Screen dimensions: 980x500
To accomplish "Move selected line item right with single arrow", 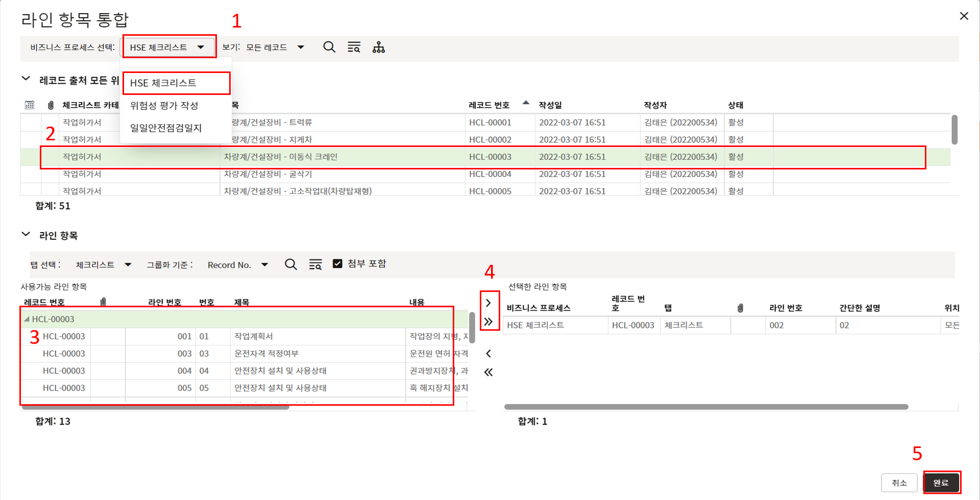I will 488,303.
